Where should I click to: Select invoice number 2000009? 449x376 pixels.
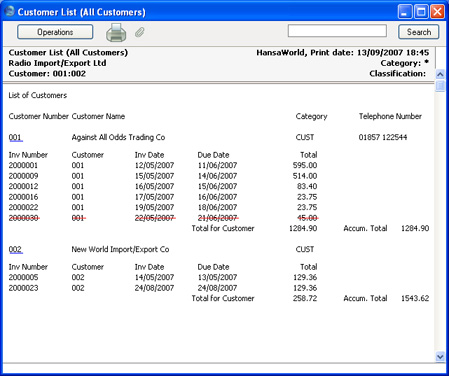23,176
